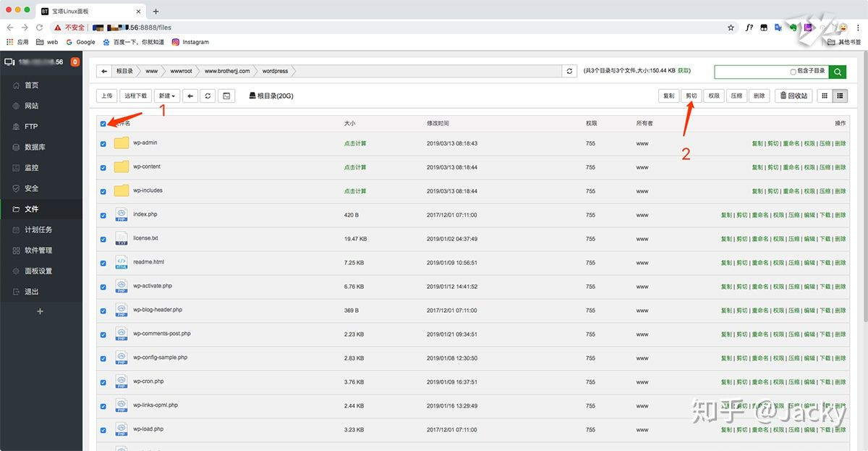This screenshot has width=868, height=451.
Task: Open 面板设置 in the sidebar
Action: click(x=38, y=271)
